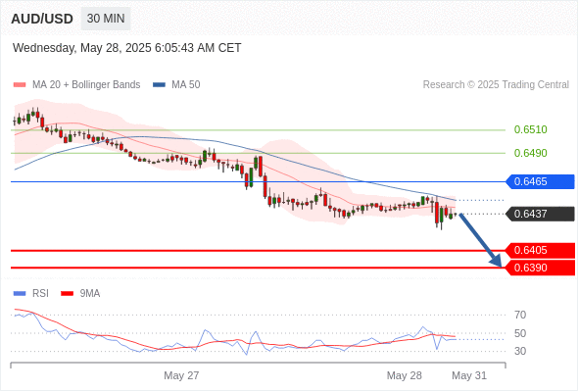Click the black 0.6437 current price tag

[x=540, y=214]
